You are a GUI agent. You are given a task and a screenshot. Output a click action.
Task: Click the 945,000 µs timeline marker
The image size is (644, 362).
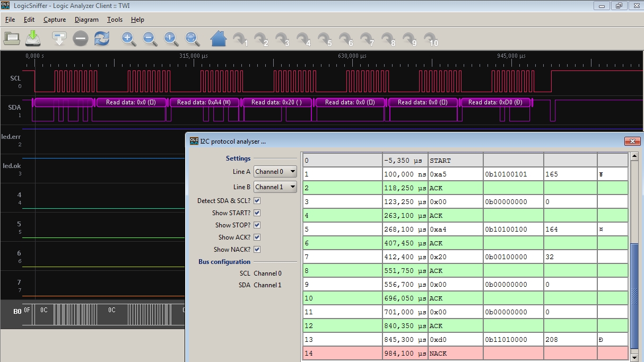pyautogui.click(x=511, y=56)
